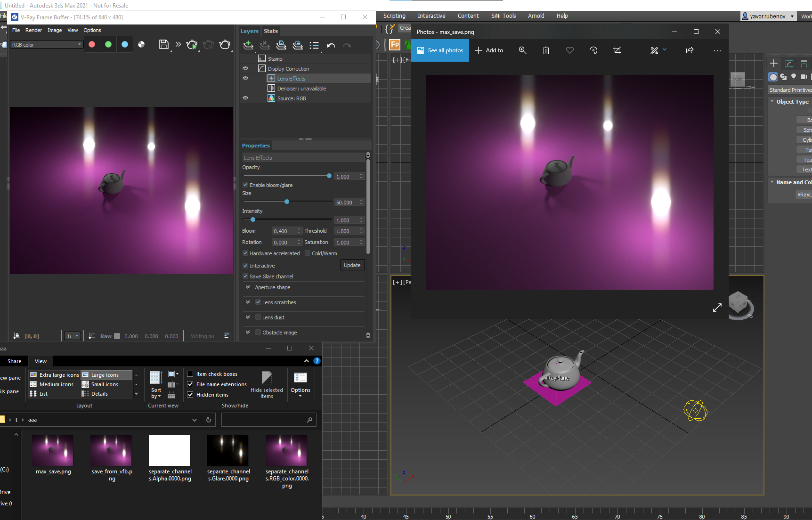
Task: Toggle visibility of Display Correction layer
Action: pos(245,68)
